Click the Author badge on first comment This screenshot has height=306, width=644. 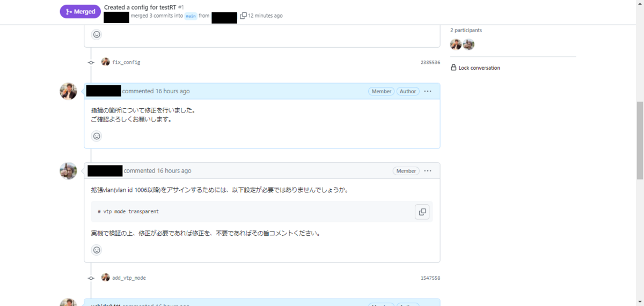pos(408,91)
